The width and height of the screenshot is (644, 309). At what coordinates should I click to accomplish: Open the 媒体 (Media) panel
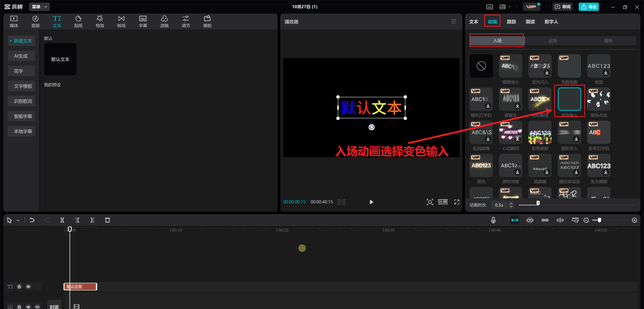[14, 21]
